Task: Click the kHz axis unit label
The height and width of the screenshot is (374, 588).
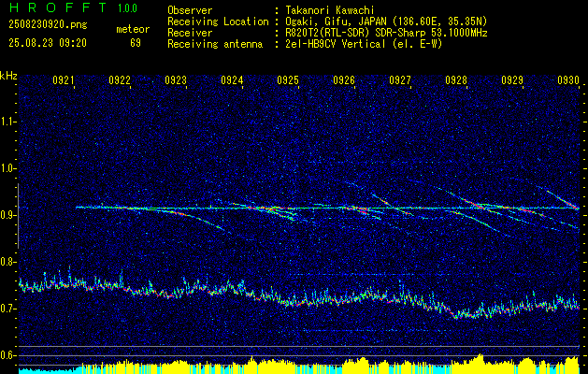Action: (8, 76)
